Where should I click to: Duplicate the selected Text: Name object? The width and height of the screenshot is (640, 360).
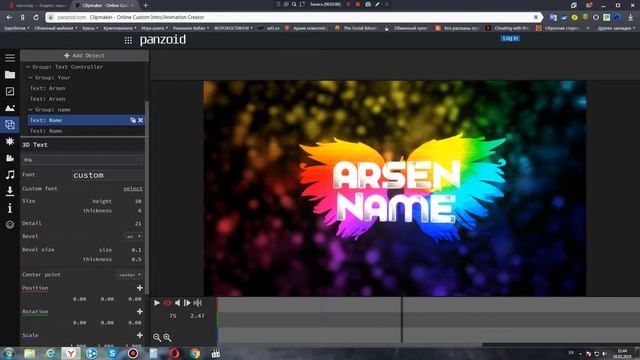[133, 120]
